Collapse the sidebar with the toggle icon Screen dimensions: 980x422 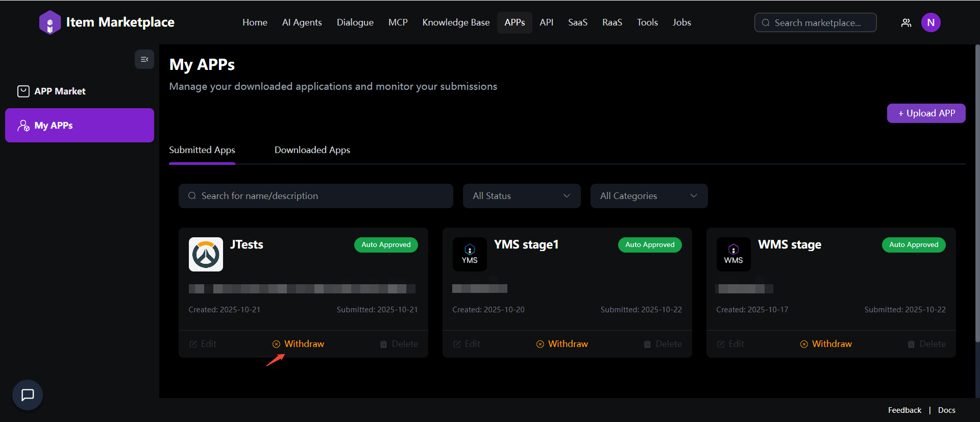pyautogui.click(x=144, y=59)
